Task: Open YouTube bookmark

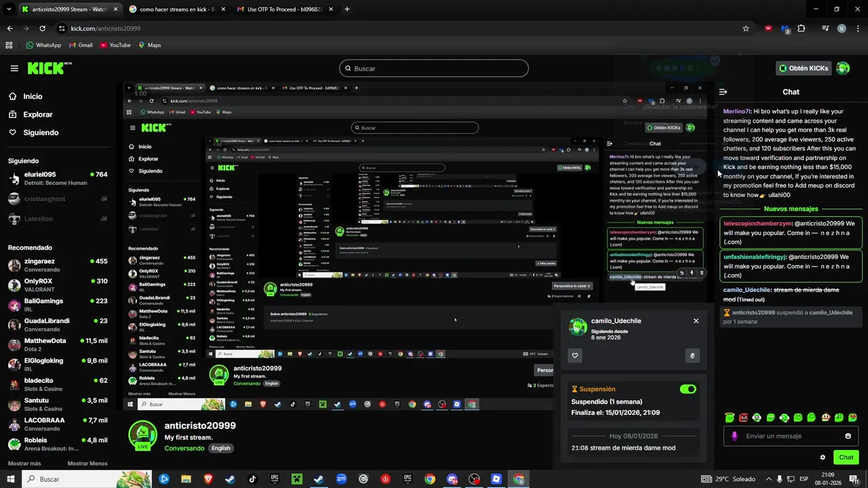Action: (115, 45)
